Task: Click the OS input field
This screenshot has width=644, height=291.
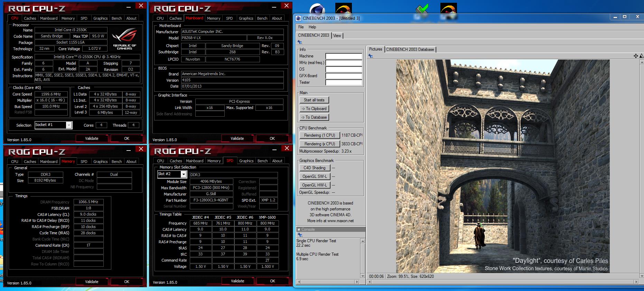Action: [x=344, y=69]
